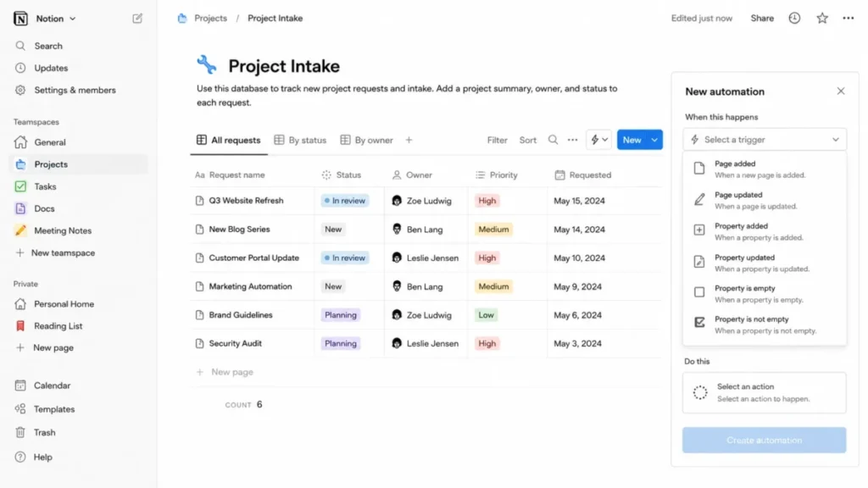Open the three-dot page options menu
Image resolution: width=868 pixels, height=488 pixels.
point(848,19)
